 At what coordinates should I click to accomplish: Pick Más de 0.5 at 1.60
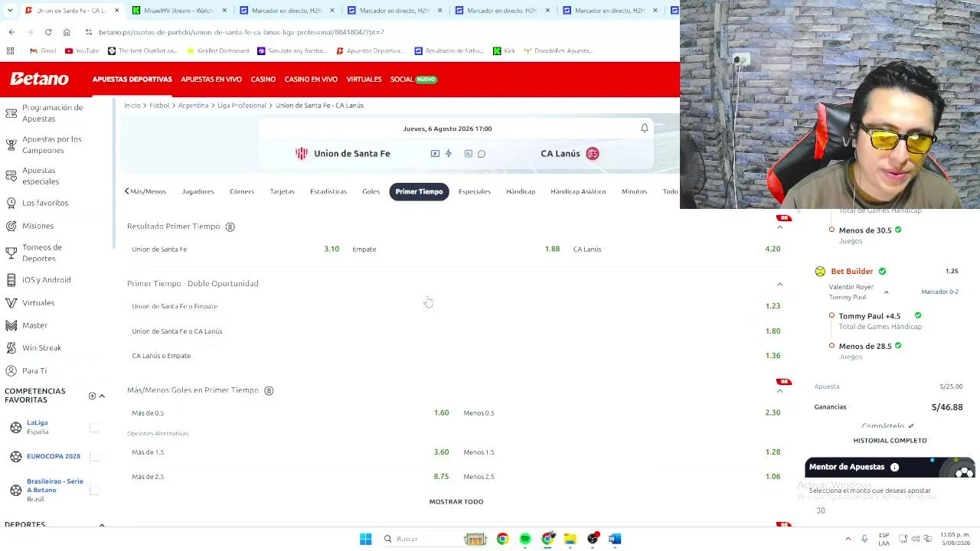[290, 413]
